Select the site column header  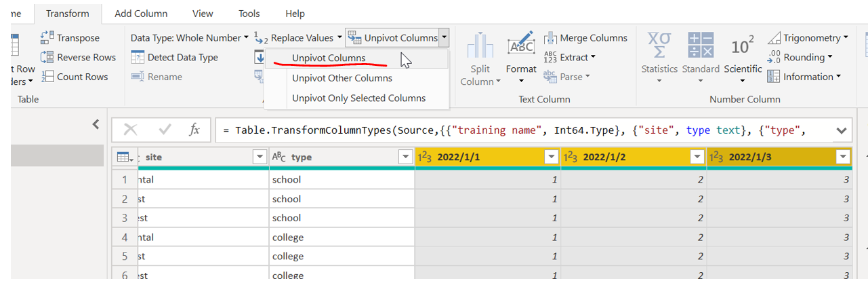click(x=203, y=157)
